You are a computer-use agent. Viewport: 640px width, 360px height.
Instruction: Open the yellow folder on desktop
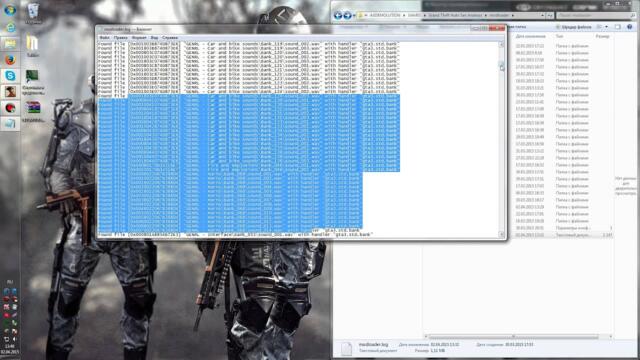(33, 45)
